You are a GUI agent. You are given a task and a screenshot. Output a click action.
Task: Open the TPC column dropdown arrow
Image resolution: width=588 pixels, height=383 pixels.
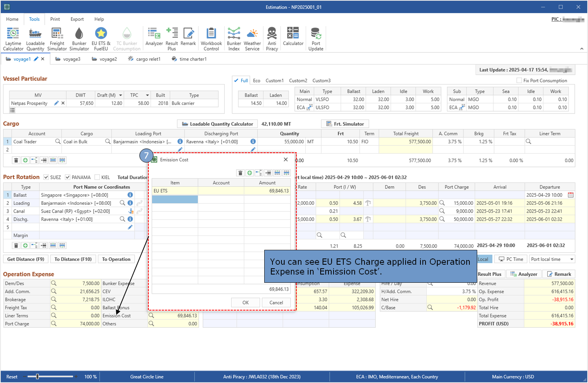148,95
